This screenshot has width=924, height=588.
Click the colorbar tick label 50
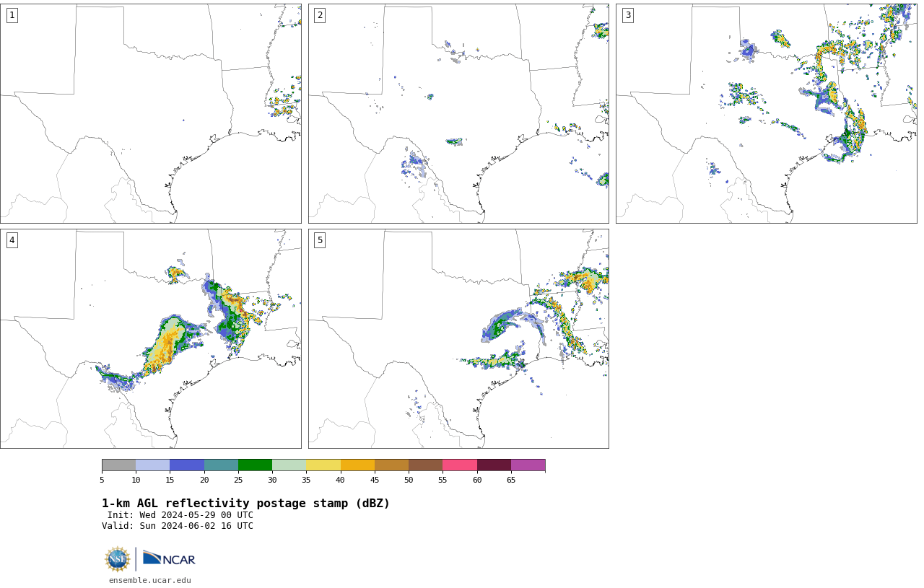(409, 480)
